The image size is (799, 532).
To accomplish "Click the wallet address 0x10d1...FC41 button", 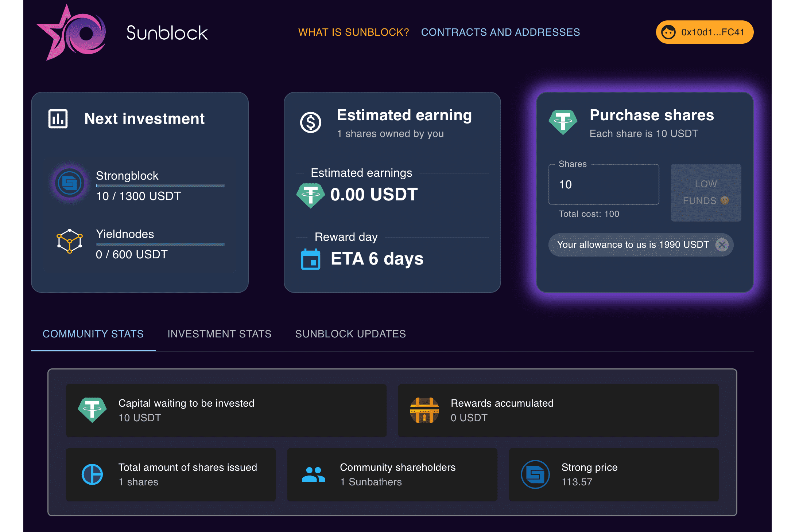I will pyautogui.click(x=704, y=32).
